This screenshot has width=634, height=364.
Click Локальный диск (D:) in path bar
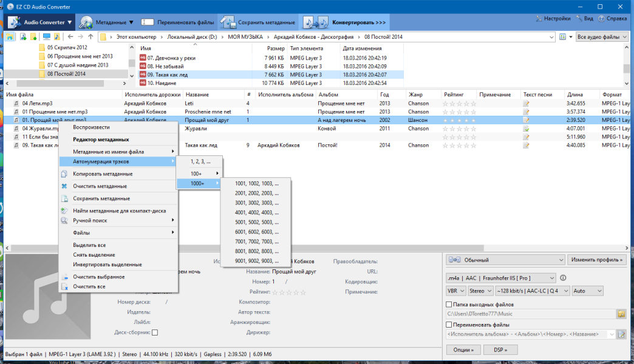tap(192, 37)
